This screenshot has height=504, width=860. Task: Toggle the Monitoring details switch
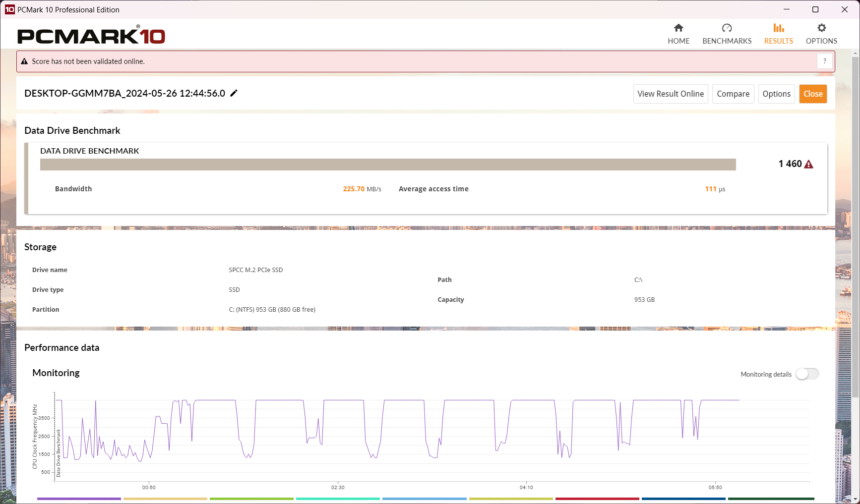(807, 374)
